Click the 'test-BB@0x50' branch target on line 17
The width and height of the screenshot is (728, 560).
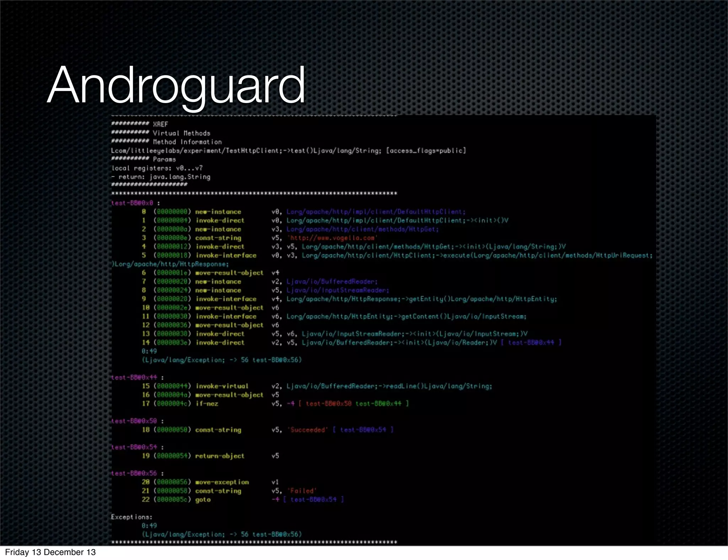coord(328,403)
